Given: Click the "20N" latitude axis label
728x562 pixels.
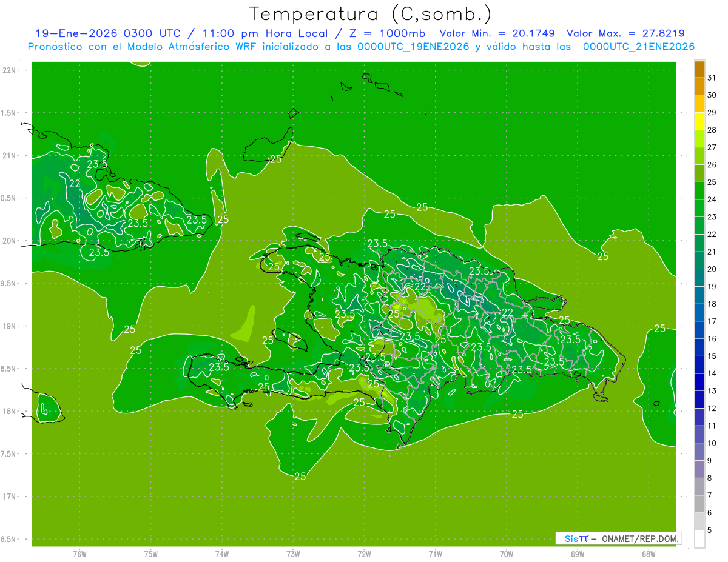Looking at the screenshot, I should click(x=10, y=241).
